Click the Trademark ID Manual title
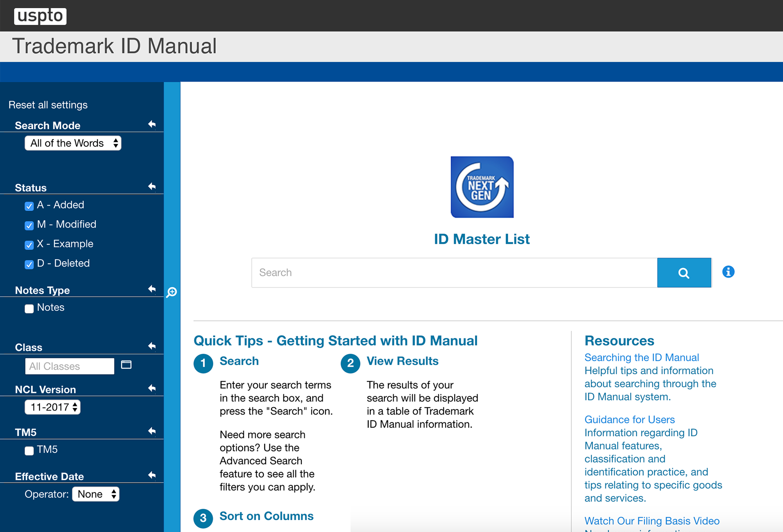Viewport: 783px width, 532px height. [x=115, y=46]
